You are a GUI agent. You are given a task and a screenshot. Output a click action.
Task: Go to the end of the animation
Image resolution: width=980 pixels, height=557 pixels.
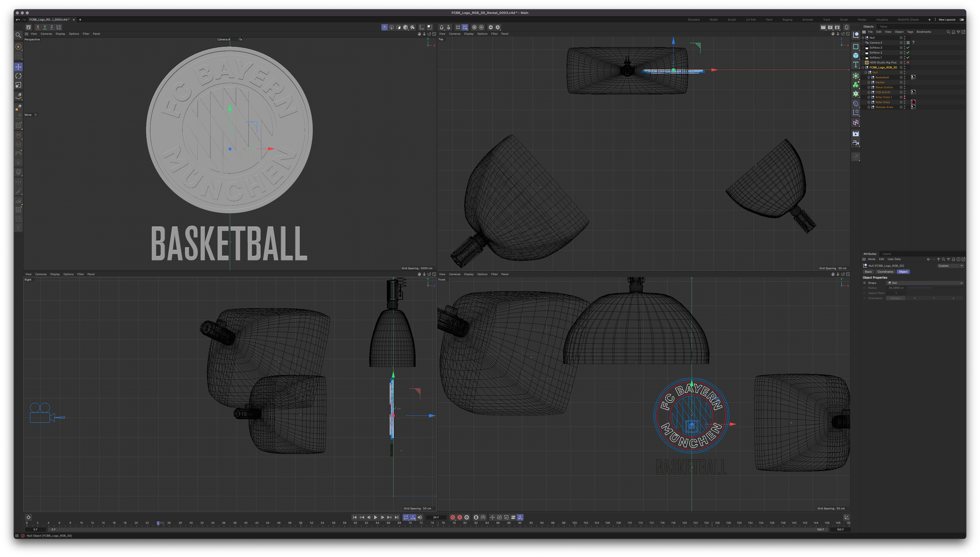[x=397, y=517]
